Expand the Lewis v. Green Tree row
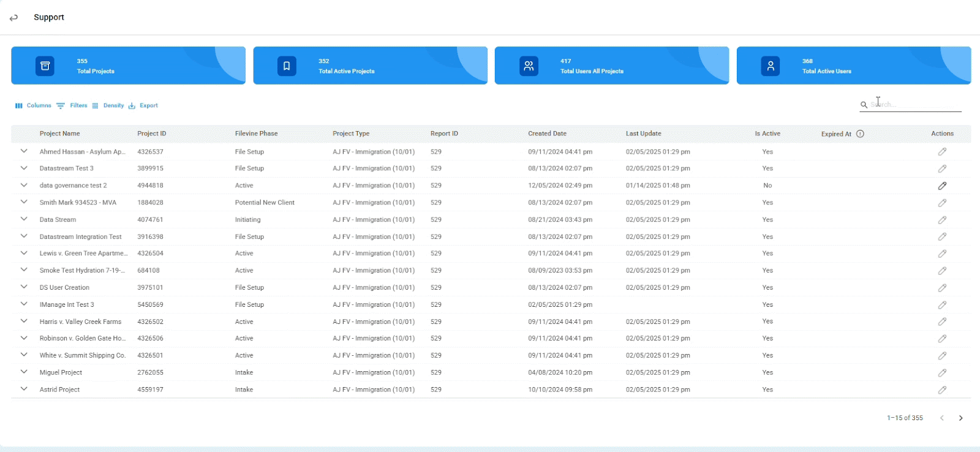 tap(24, 253)
